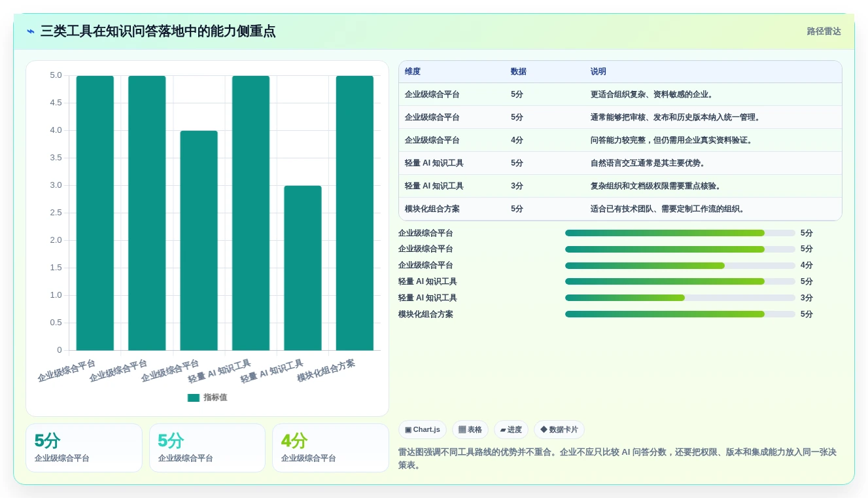The image size is (868, 498).
Task: Click the 2.5 y-axis tick label
Action: point(56,213)
